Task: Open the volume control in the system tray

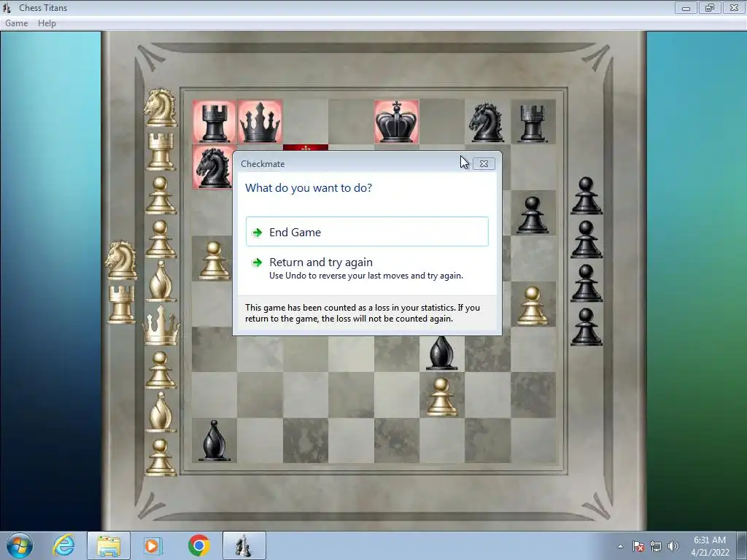Action: [x=673, y=546]
